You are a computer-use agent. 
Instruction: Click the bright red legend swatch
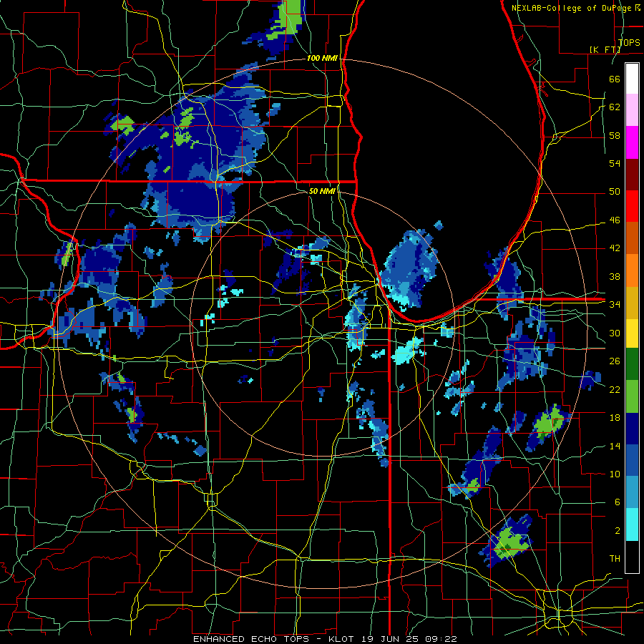pos(632,206)
